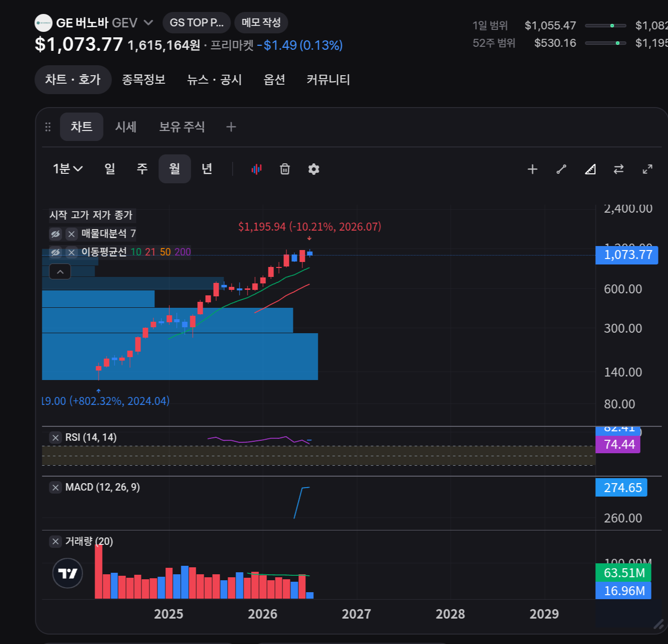This screenshot has width=668, height=644.
Task: Click the GS TOP P... tag button
Action: 197,23
